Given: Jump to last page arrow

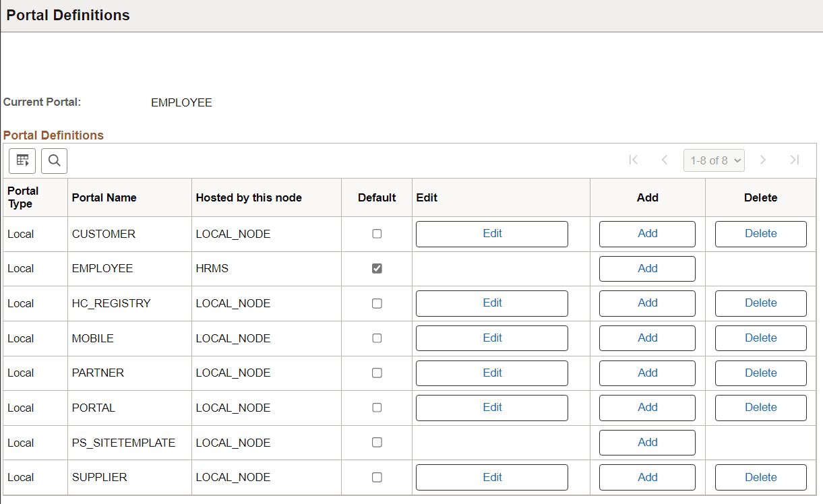Looking at the screenshot, I should pyautogui.click(x=795, y=160).
